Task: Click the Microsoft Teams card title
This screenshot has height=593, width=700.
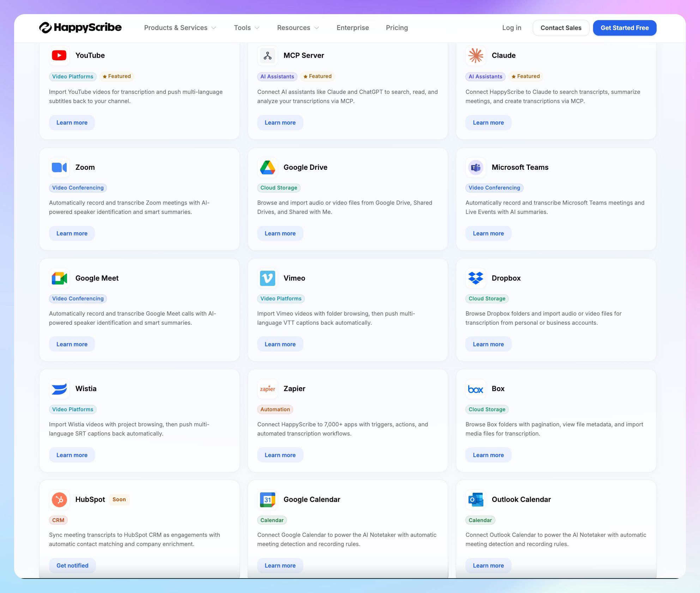Action: [520, 167]
